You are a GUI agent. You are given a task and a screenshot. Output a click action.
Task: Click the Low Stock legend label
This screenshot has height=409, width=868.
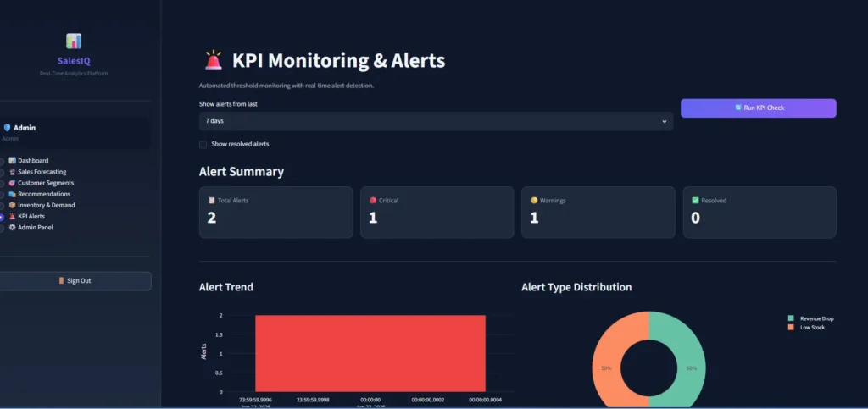(812, 328)
